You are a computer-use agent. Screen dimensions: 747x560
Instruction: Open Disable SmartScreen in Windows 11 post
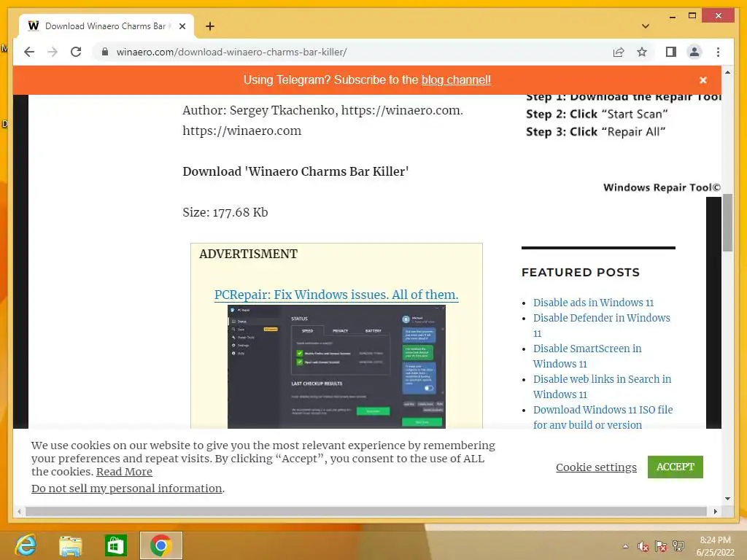click(x=587, y=356)
